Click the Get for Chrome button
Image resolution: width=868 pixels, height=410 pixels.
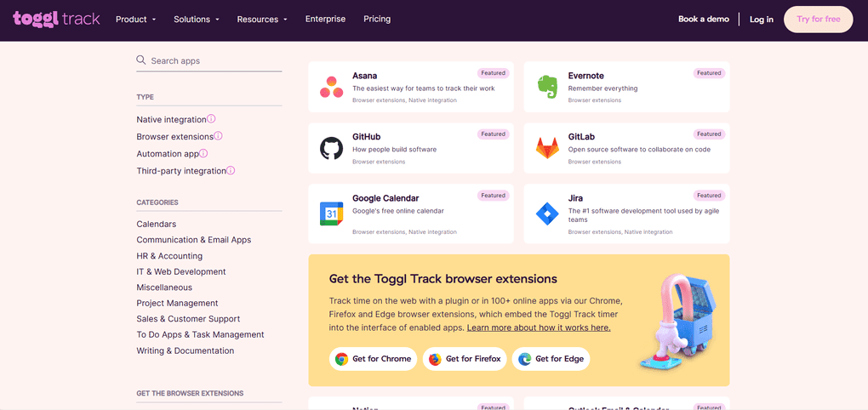(373, 359)
